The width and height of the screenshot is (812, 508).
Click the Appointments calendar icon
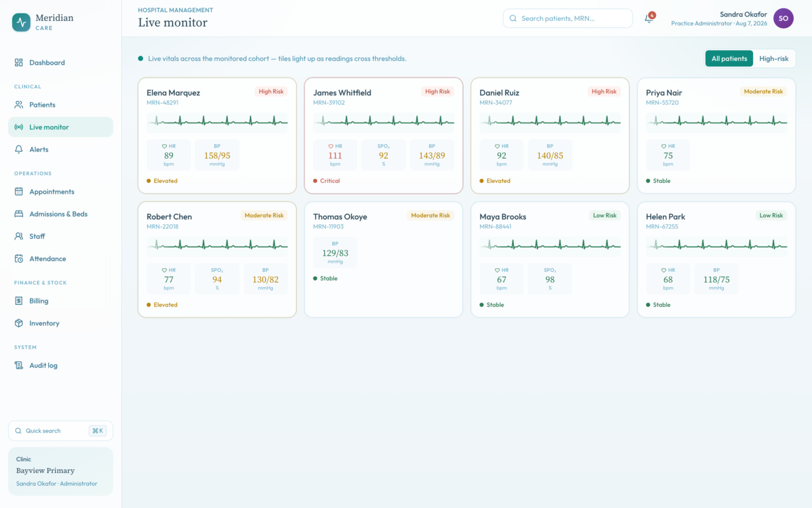coord(18,192)
